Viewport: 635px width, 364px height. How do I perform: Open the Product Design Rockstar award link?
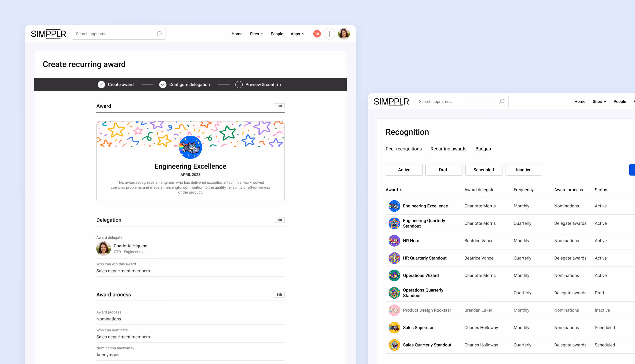427,310
